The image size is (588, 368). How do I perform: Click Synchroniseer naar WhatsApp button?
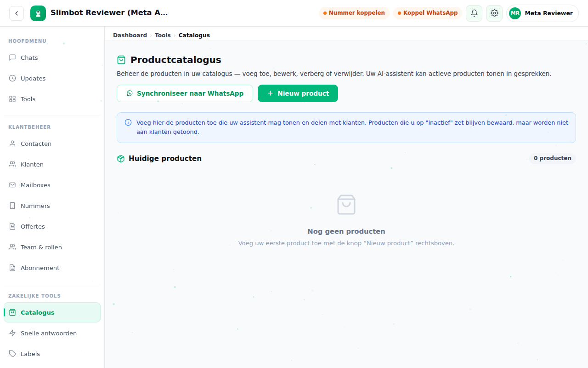tap(185, 93)
